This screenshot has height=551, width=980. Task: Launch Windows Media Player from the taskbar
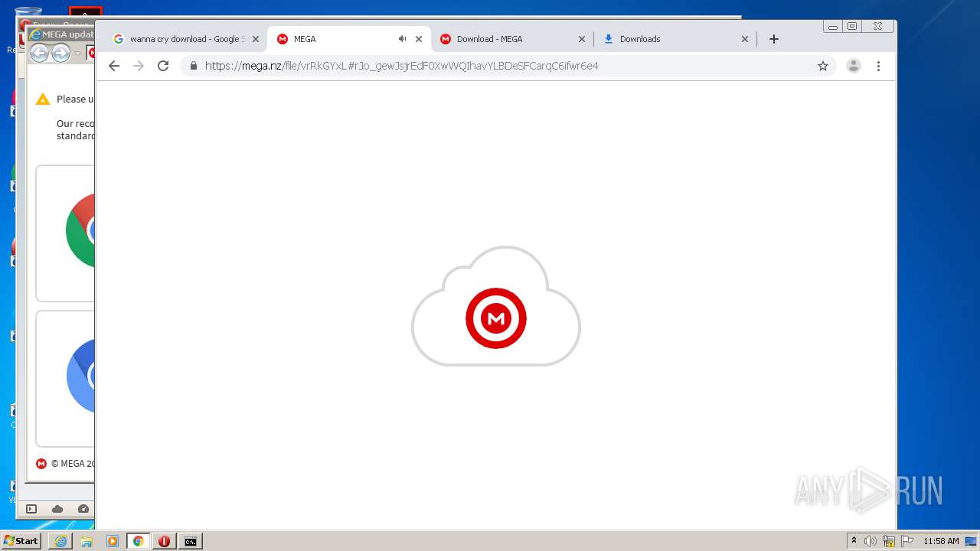112,541
